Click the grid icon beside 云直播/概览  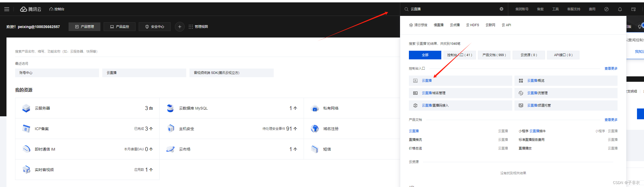(x=521, y=81)
